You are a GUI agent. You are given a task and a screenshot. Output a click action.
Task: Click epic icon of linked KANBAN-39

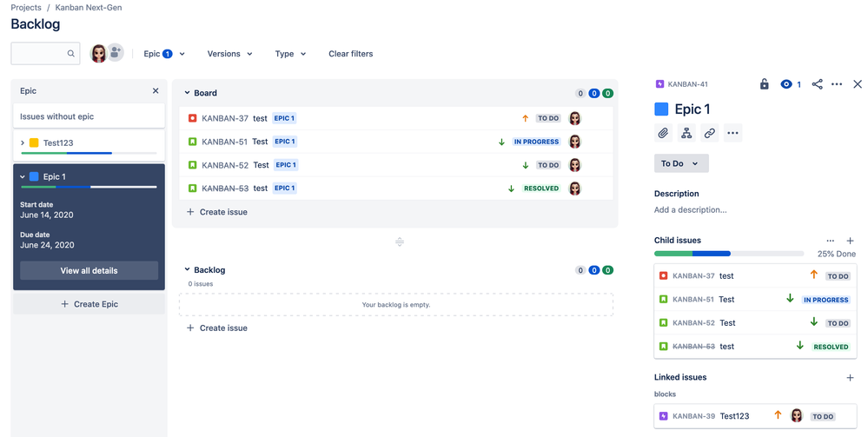663,416
